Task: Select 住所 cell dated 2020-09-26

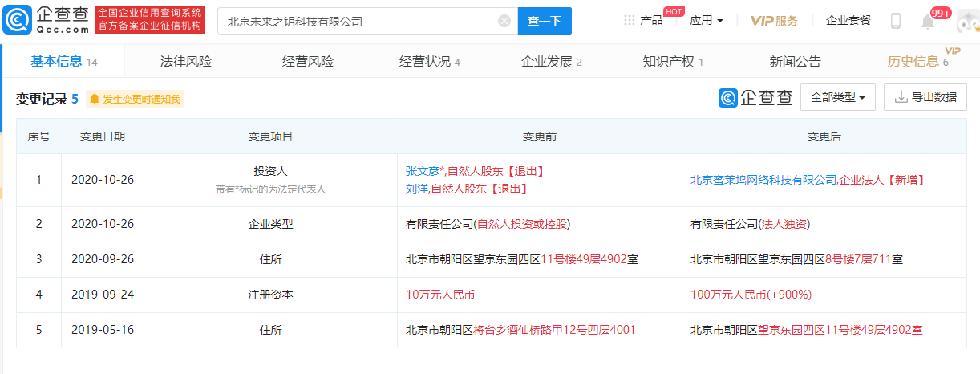Action: point(270,259)
